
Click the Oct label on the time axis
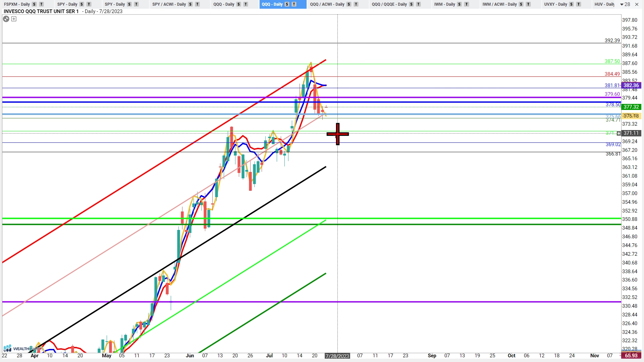[x=512, y=356]
